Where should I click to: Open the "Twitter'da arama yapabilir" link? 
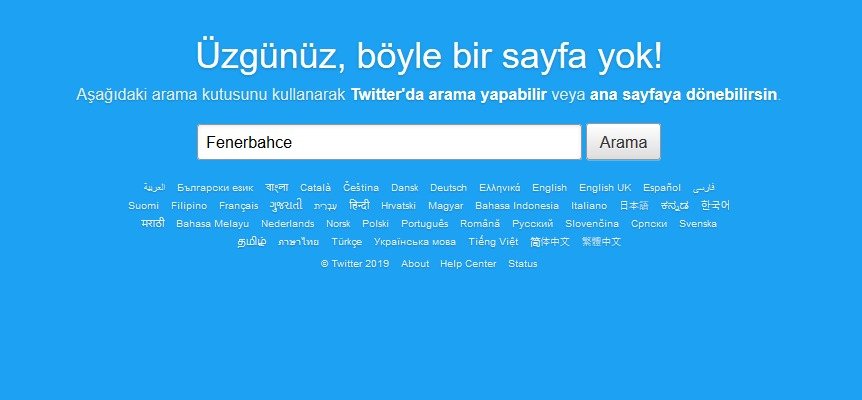click(449, 95)
